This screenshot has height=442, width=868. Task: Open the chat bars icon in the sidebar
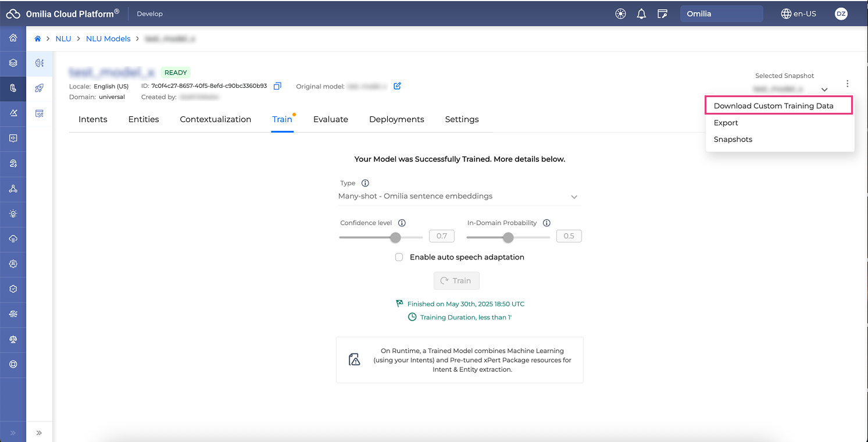tap(13, 138)
